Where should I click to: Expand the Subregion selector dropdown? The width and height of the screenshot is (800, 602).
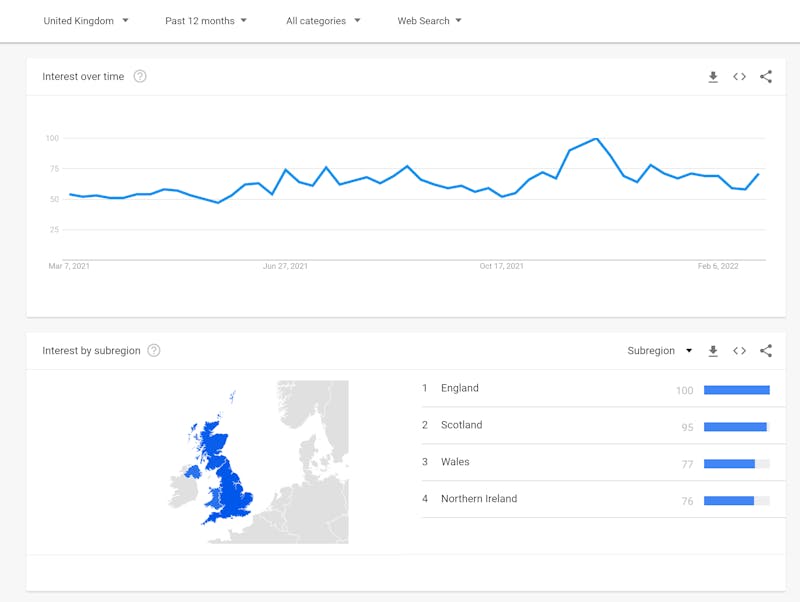point(659,350)
